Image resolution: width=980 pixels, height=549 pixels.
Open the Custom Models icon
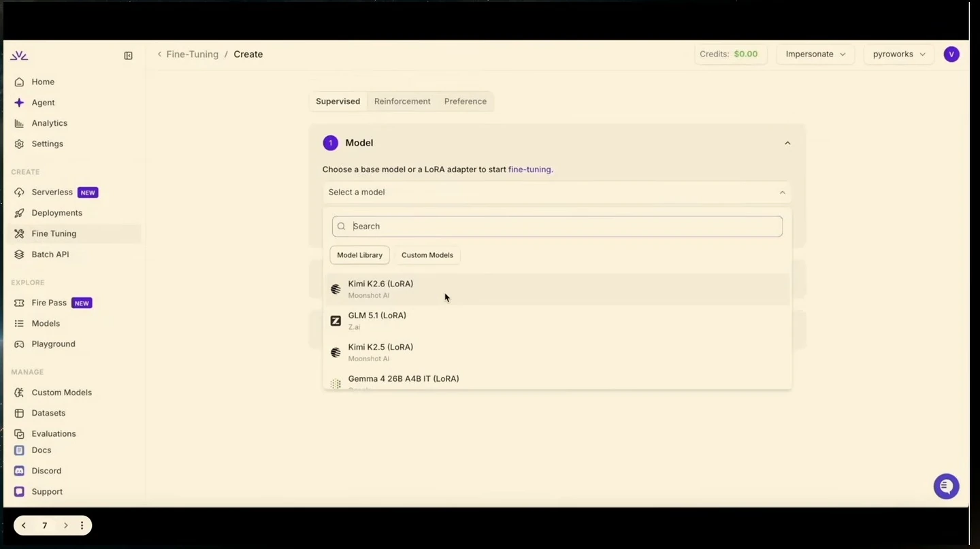pos(19,393)
